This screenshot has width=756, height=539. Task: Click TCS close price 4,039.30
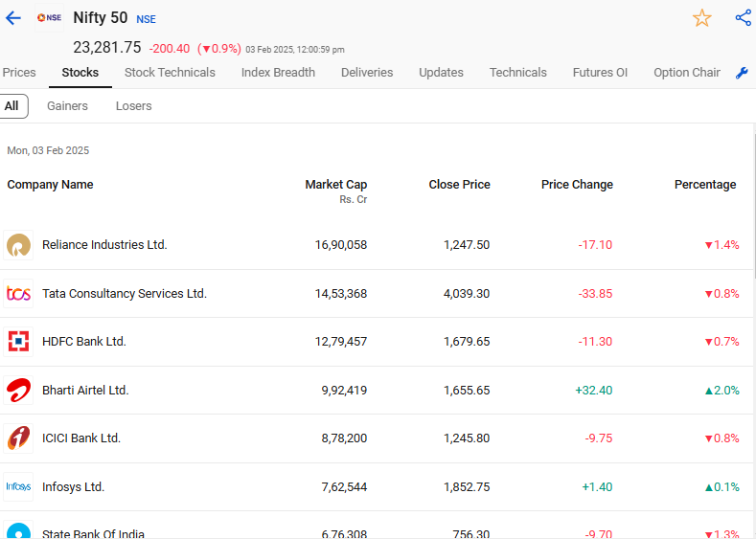click(x=467, y=293)
